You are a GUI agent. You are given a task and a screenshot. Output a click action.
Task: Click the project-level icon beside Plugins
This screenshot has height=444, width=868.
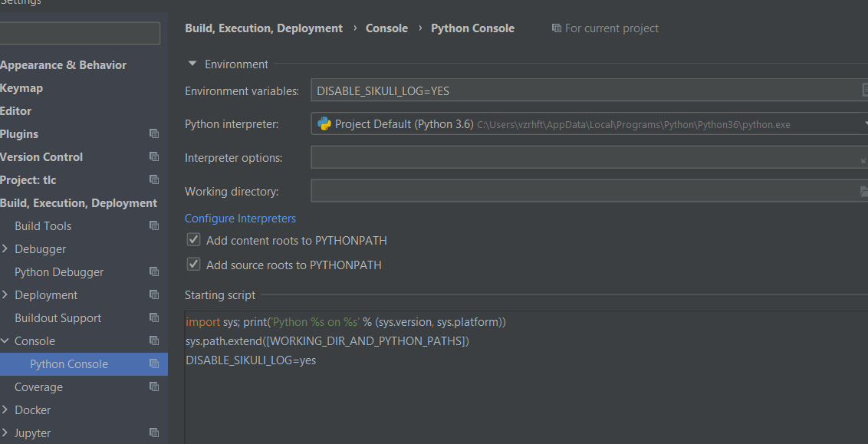coord(154,134)
